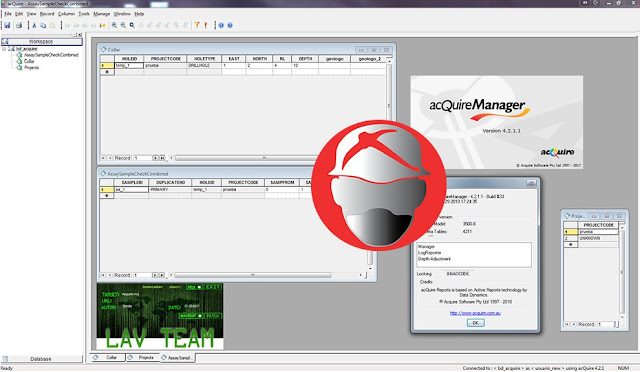Toggle the BACKUP option in the LAV Team window

coord(191,316)
